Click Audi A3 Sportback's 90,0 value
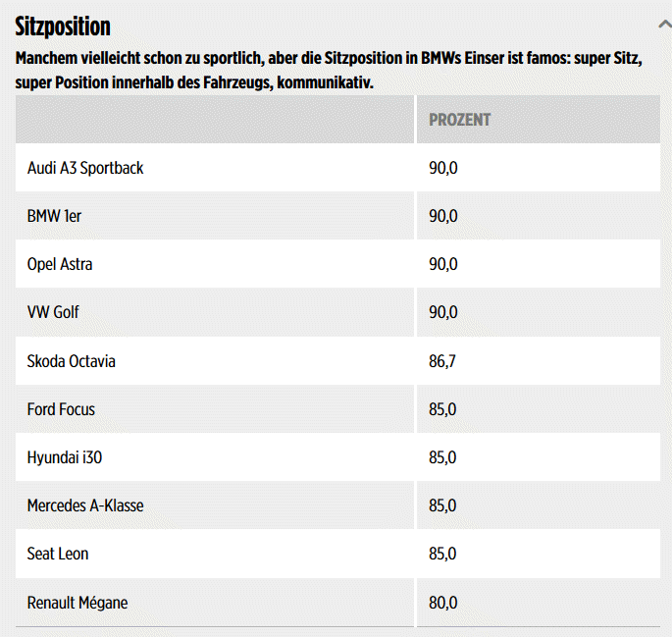Screen dimensions: 672x637 click(443, 168)
